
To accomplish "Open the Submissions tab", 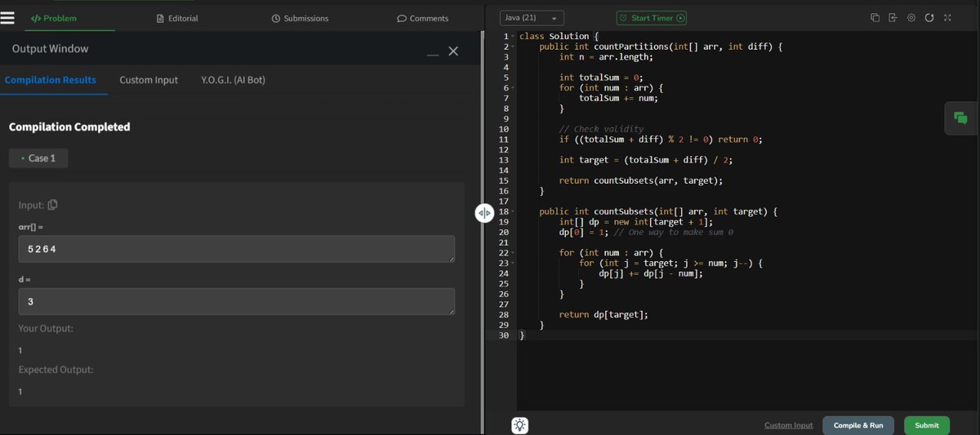I will [300, 18].
